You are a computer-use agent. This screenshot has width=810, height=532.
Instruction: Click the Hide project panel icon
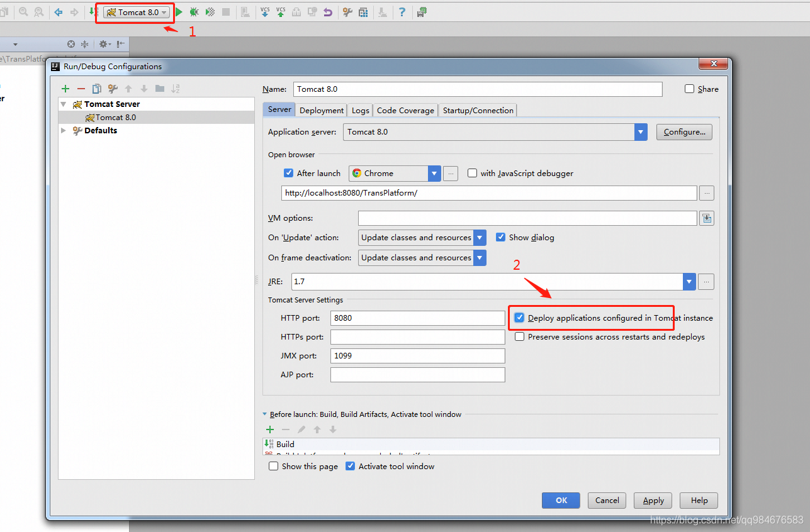point(120,44)
